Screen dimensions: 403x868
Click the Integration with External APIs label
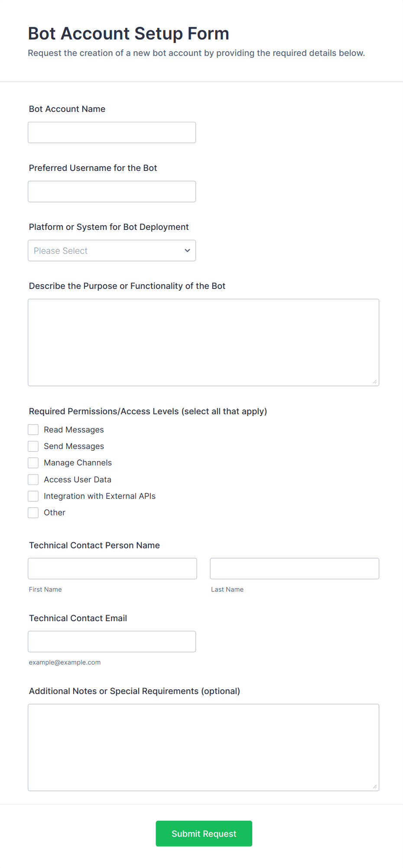tap(100, 496)
